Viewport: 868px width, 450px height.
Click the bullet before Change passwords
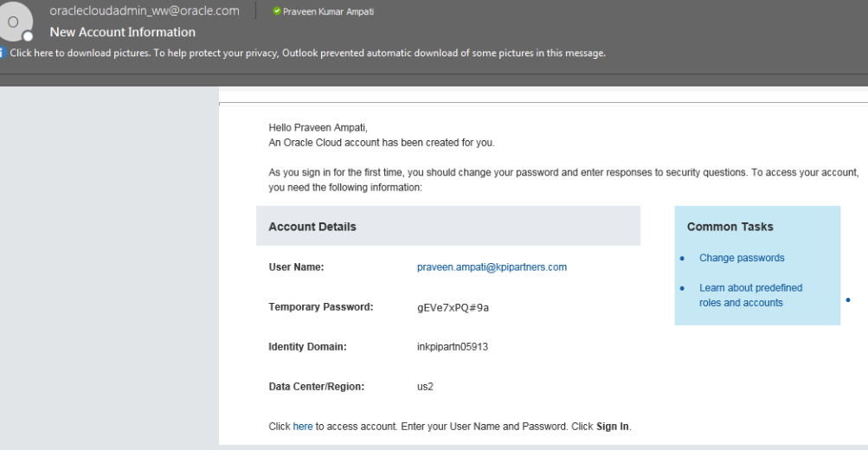coord(682,258)
